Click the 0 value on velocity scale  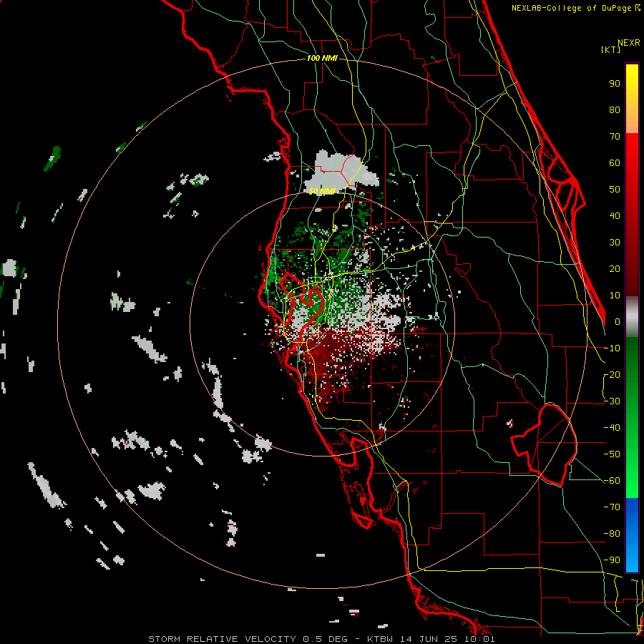click(x=618, y=322)
